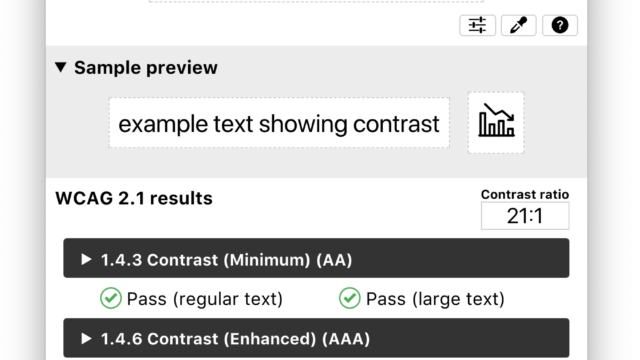Click the "example text showing contrast" sample box

pos(279,123)
